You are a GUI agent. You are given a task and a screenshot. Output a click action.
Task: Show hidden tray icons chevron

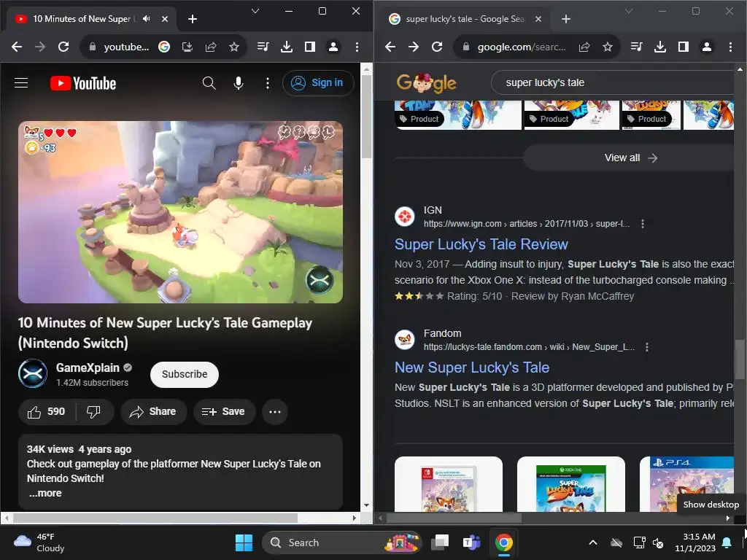(593, 542)
